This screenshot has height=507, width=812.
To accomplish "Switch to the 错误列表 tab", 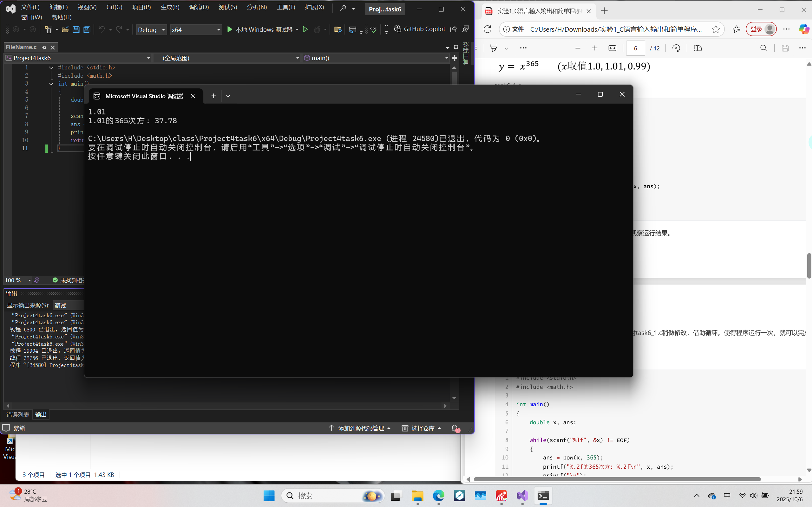I will pos(18,414).
